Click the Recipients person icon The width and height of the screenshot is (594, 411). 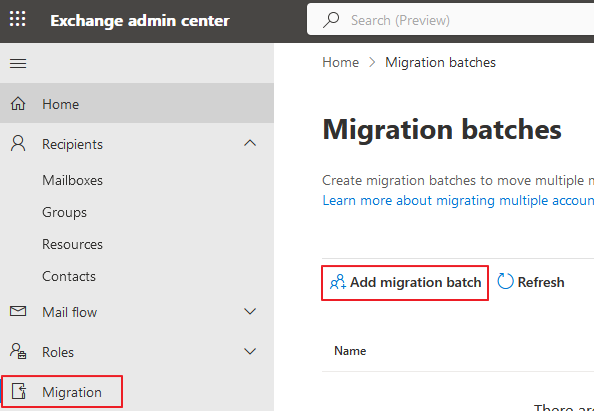coord(18,144)
